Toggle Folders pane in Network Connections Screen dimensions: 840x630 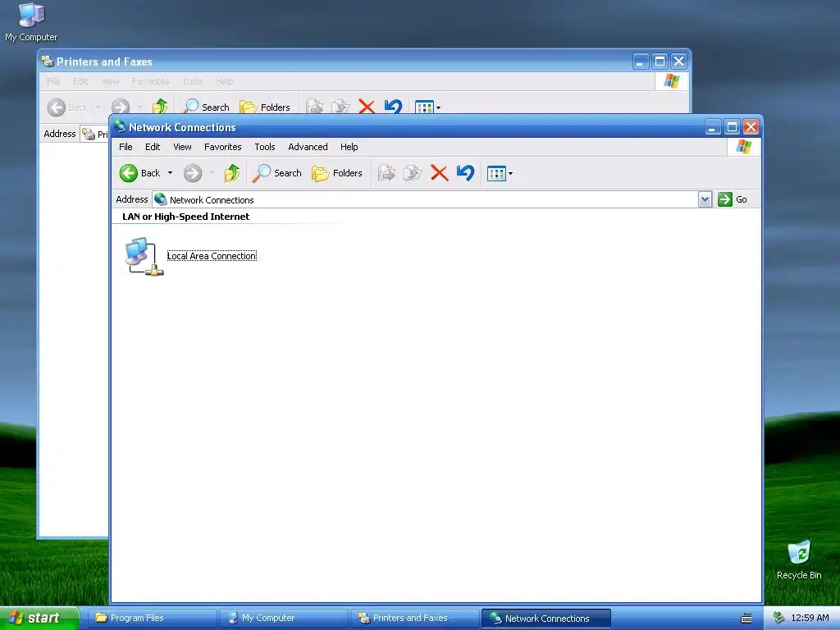pos(337,173)
